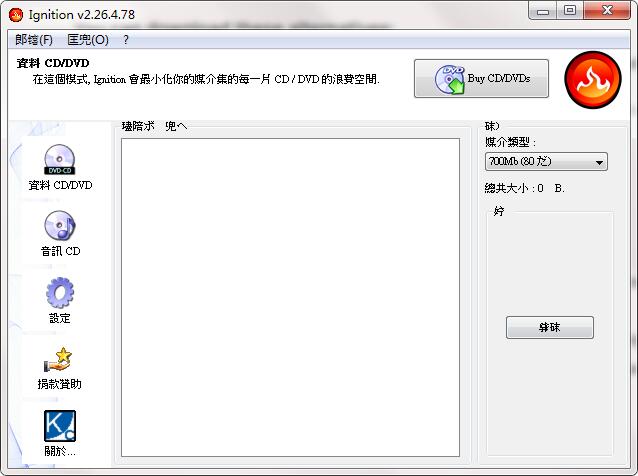Open the 設定 gear icon
Screen dimensions: 638x476
(60, 293)
